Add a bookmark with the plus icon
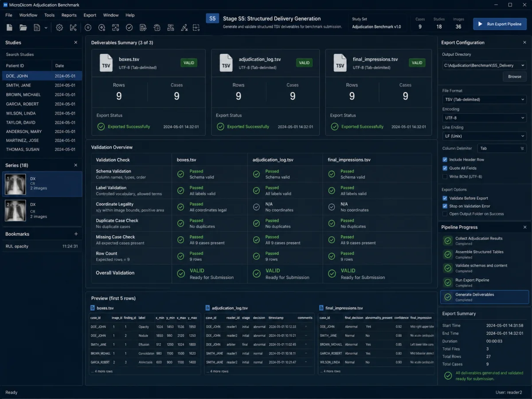The width and height of the screenshot is (532, 399). point(76,234)
